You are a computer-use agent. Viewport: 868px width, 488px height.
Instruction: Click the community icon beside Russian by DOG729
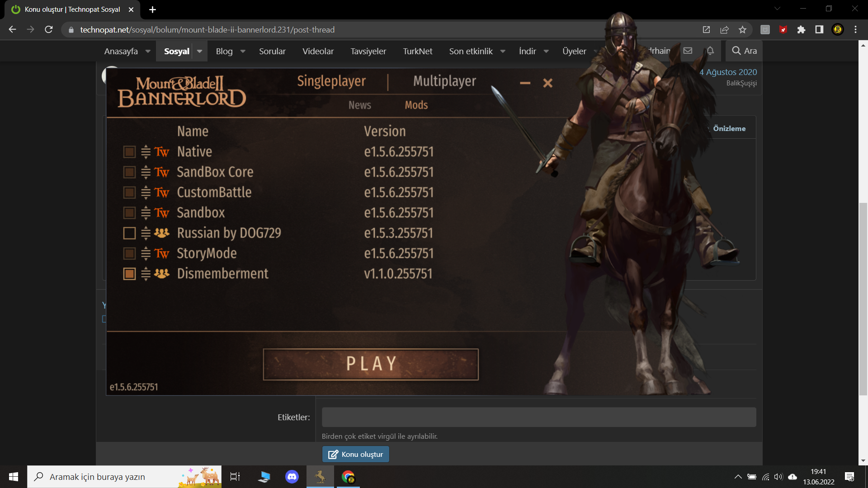[162, 233]
